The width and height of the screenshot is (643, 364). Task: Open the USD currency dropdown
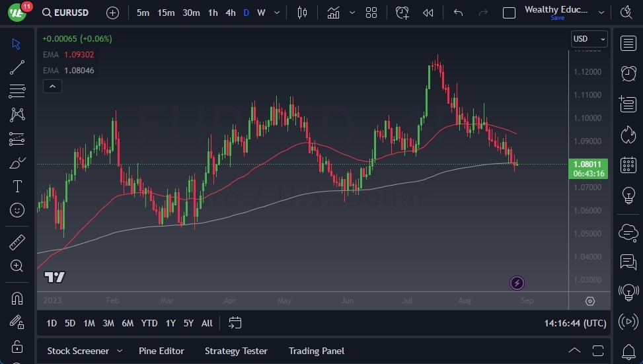point(589,39)
